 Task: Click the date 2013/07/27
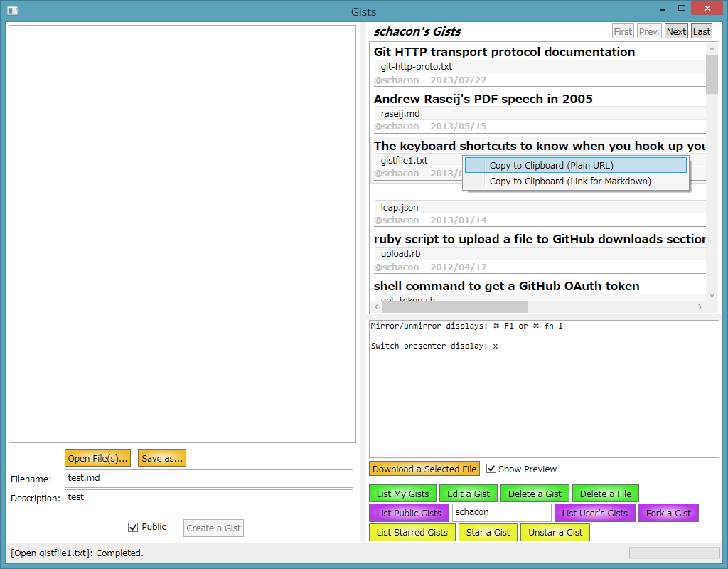click(459, 80)
